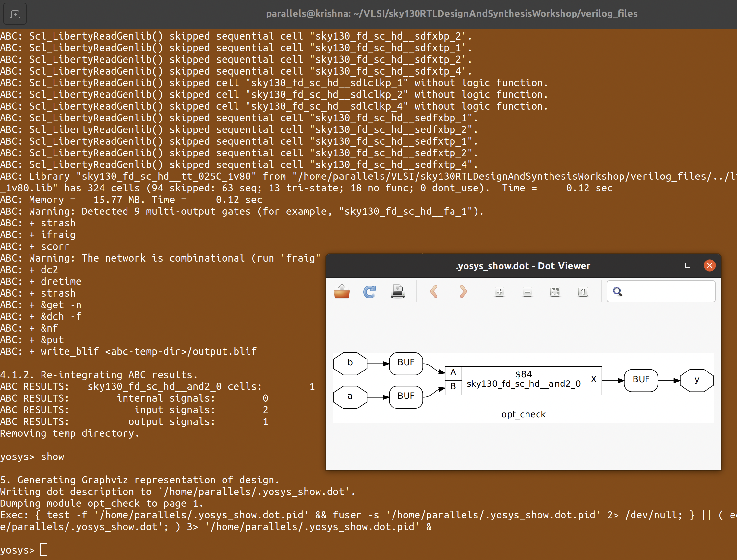Go back with the left arrow icon
The height and width of the screenshot is (560, 737).
(x=434, y=292)
